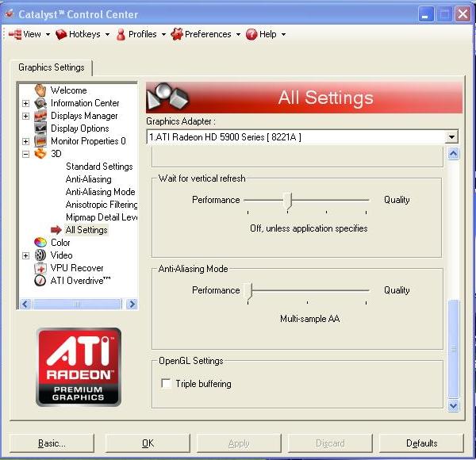Select All Settings in the tree

[86, 230]
